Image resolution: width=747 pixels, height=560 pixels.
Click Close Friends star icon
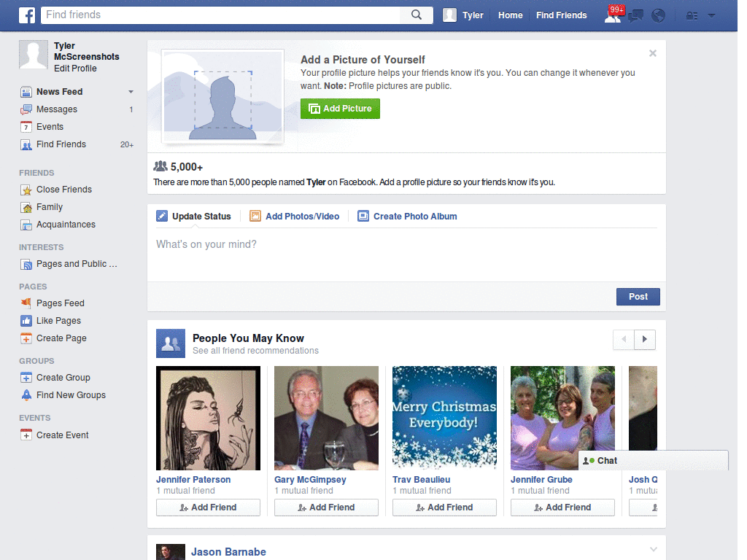tap(26, 190)
